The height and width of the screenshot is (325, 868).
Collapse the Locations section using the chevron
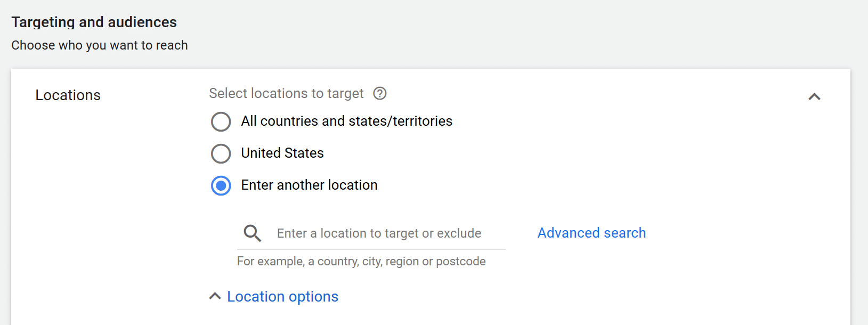coord(814,97)
